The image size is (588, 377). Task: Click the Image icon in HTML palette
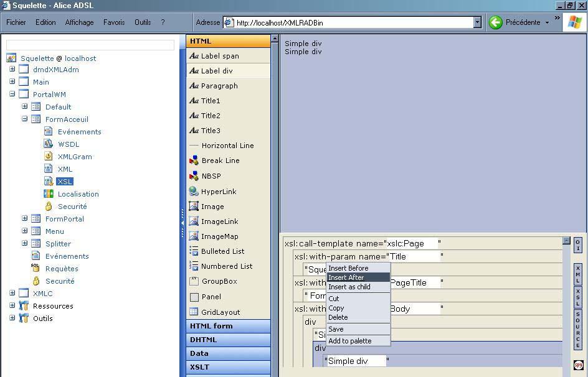pos(194,207)
